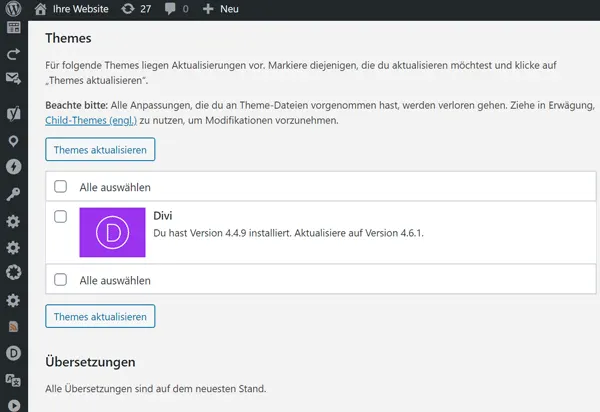This screenshot has height=412, width=600.
Task: Open the Divi D icon in sidebar
Action: pos(13,353)
